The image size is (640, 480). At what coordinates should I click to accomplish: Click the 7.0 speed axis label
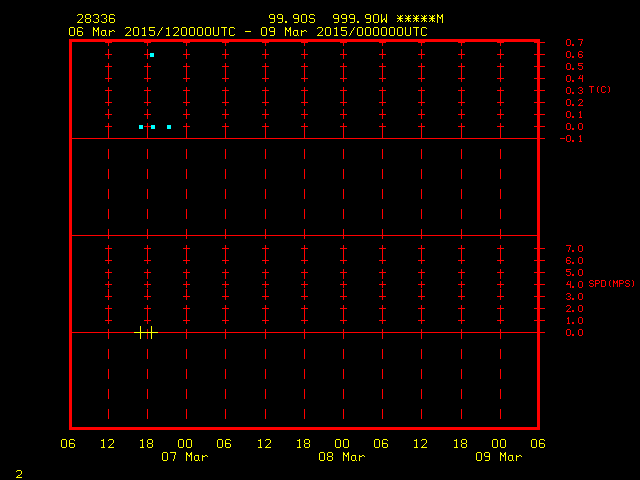pos(574,249)
